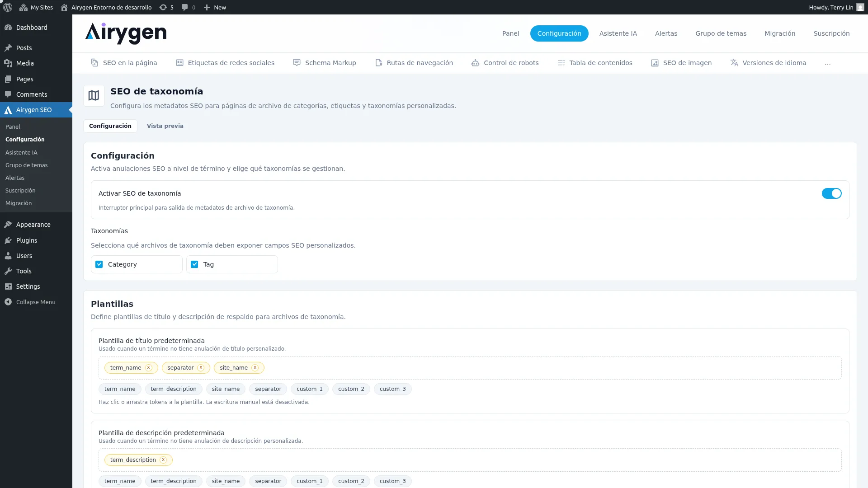Add site_name token to description template
868x488 pixels.
[x=226, y=481]
